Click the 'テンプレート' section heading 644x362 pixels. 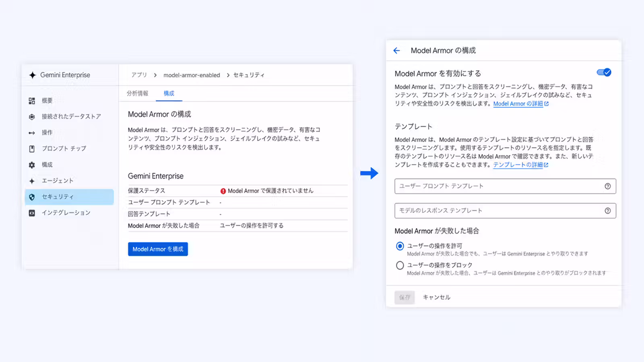point(413,127)
